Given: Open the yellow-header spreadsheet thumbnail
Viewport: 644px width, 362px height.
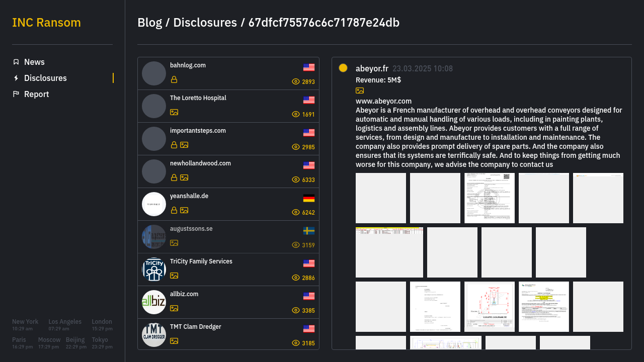Looking at the screenshot, I should [389, 252].
